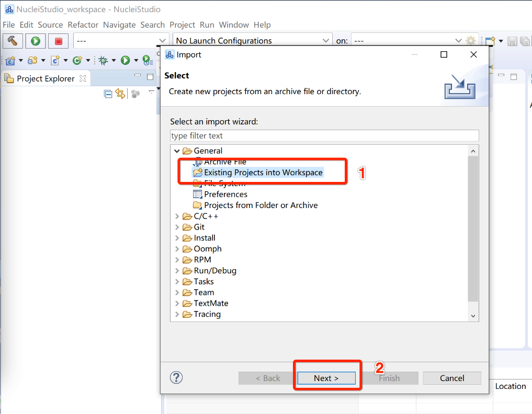Click the green Launch run button
Screen dimensions: 532x414
tap(36, 41)
